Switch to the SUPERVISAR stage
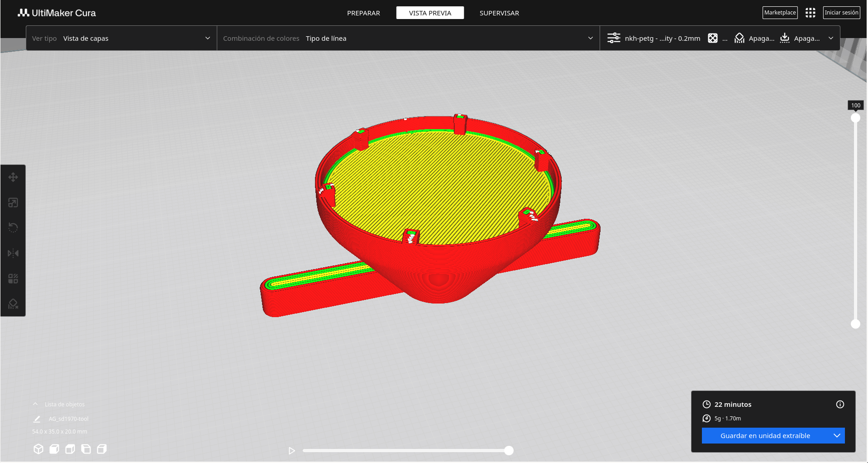868x463 pixels. point(499,13)
